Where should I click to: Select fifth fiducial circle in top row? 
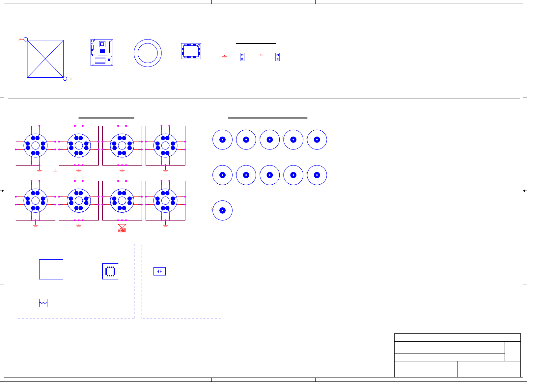(317, 140)
